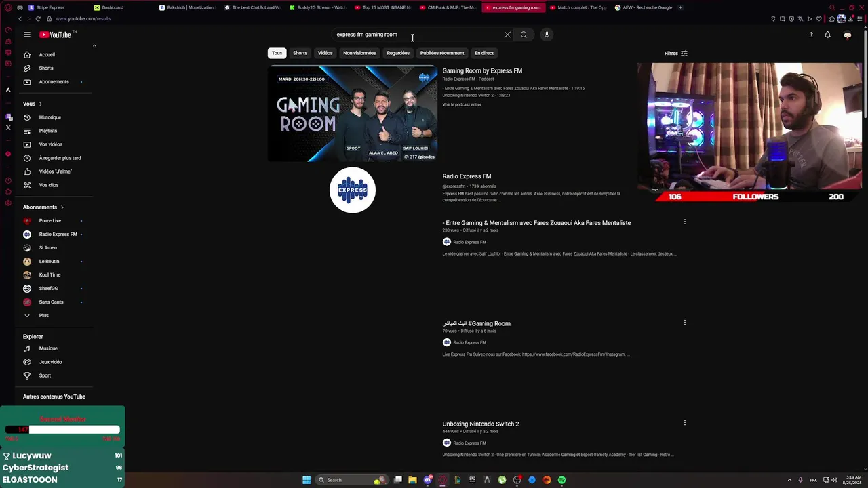Click the YouTube search input field

417,35
